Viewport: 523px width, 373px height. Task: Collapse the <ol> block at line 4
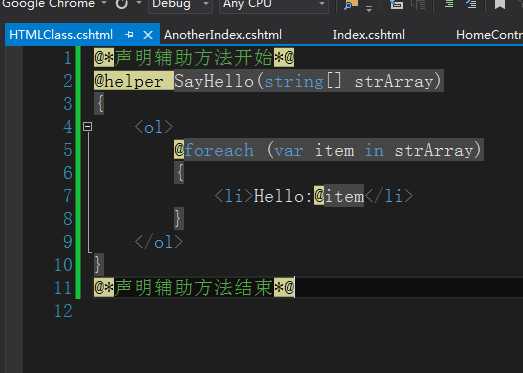[87, 126]
